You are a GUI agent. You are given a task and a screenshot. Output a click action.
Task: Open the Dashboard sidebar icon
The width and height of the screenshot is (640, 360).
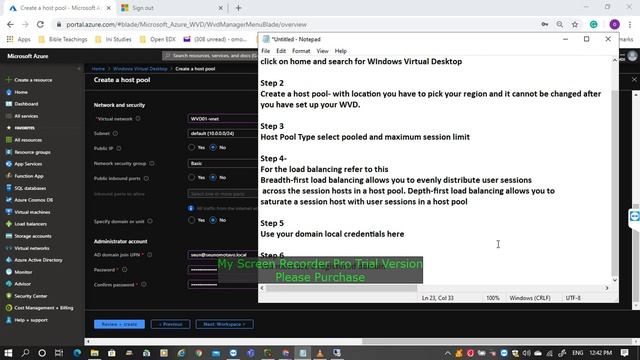click(9, 104)
